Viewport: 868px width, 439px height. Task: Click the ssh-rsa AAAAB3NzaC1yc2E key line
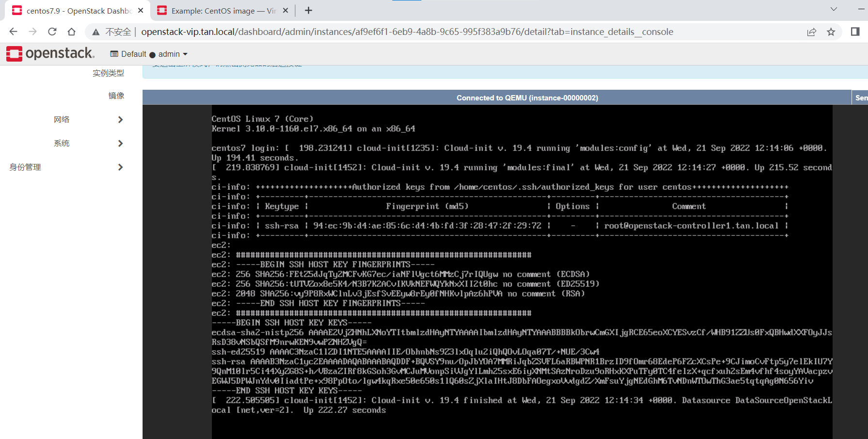click(522, 371)
